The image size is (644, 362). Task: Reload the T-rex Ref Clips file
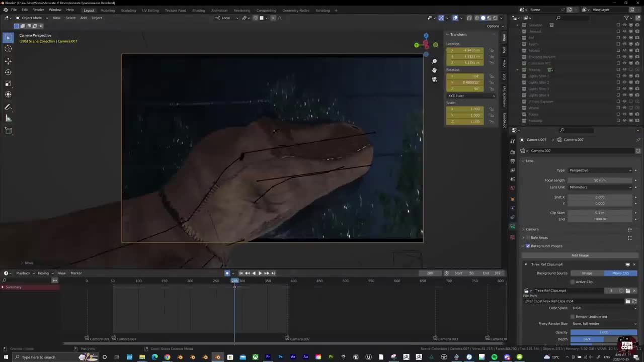[634, 301]
